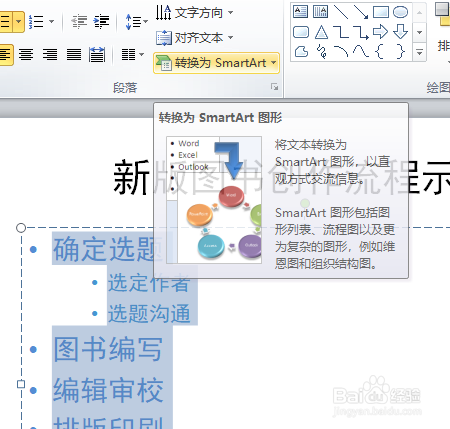Open the 文字方向 text direction menu
The image size is (450, 429).
194,13
